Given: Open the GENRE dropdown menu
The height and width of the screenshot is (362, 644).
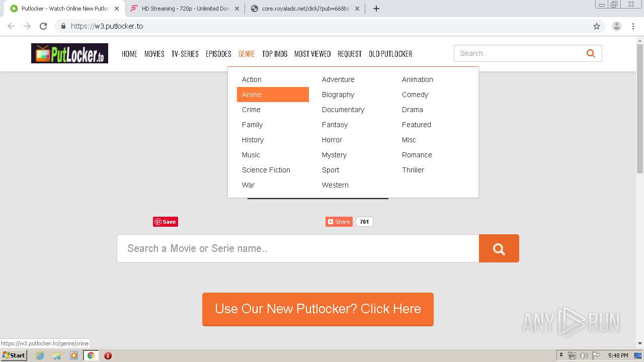Looking at the screenshot, I should tap(247, 54).
